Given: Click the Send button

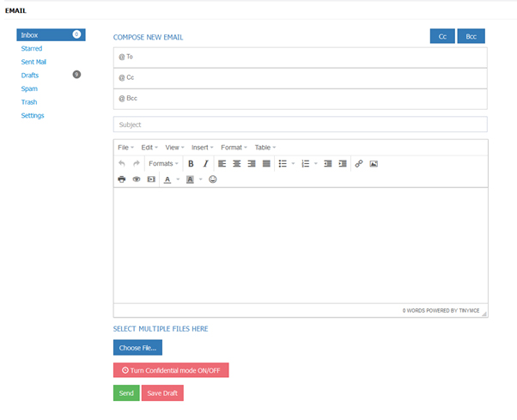Looking at the screenshot, I should (x=126, y=393).
